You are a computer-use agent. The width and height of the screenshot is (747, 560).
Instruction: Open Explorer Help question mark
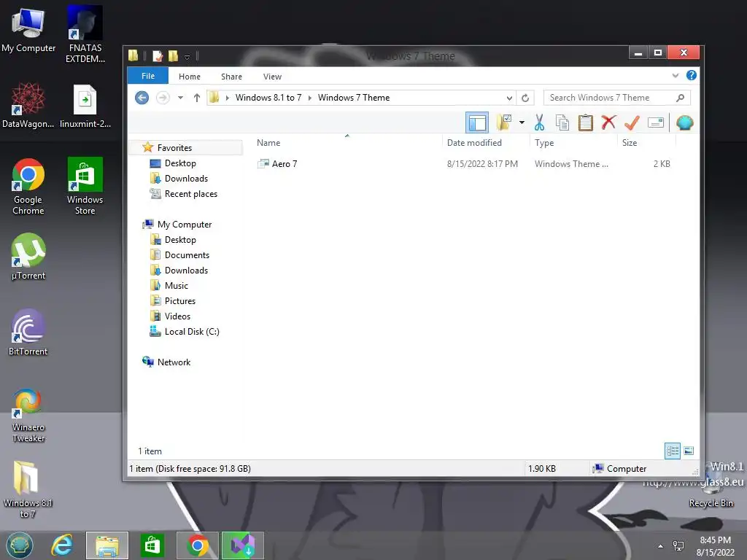[x=692, y=75]
